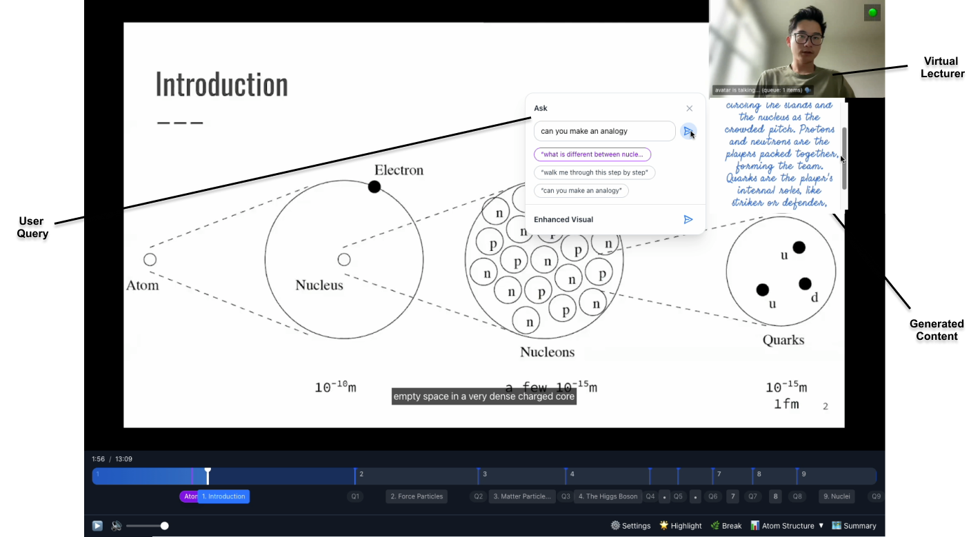Go to chapter 4. The Higgs Boson

coord(608,496)
